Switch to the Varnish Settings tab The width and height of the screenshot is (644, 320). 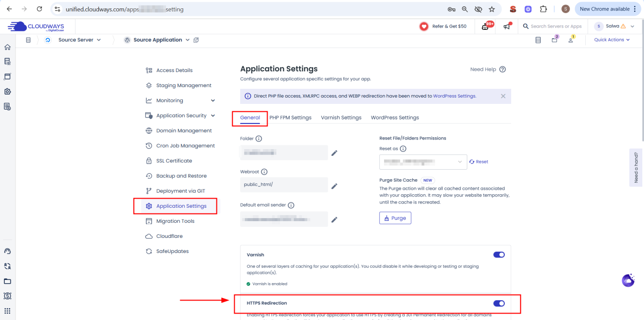tap(341, 118)
